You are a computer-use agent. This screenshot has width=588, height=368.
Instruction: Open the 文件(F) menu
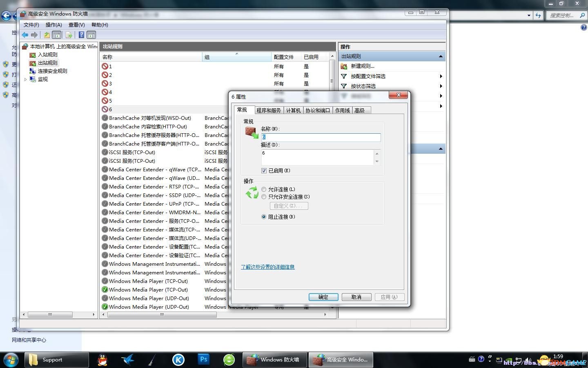click(x=31, y=25)
